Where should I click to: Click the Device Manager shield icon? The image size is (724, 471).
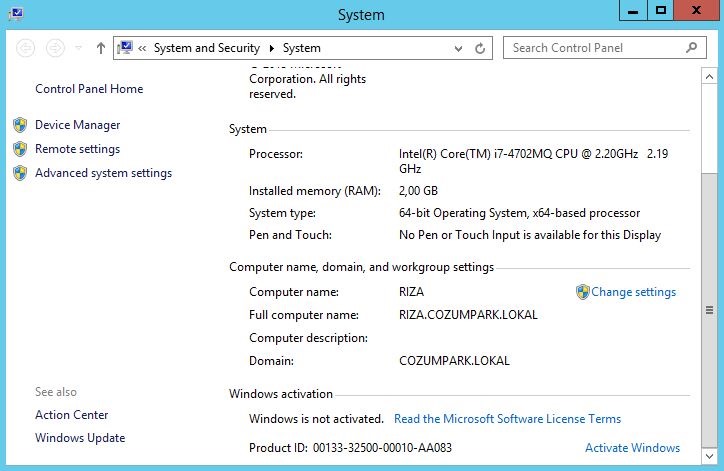(20, 125)
